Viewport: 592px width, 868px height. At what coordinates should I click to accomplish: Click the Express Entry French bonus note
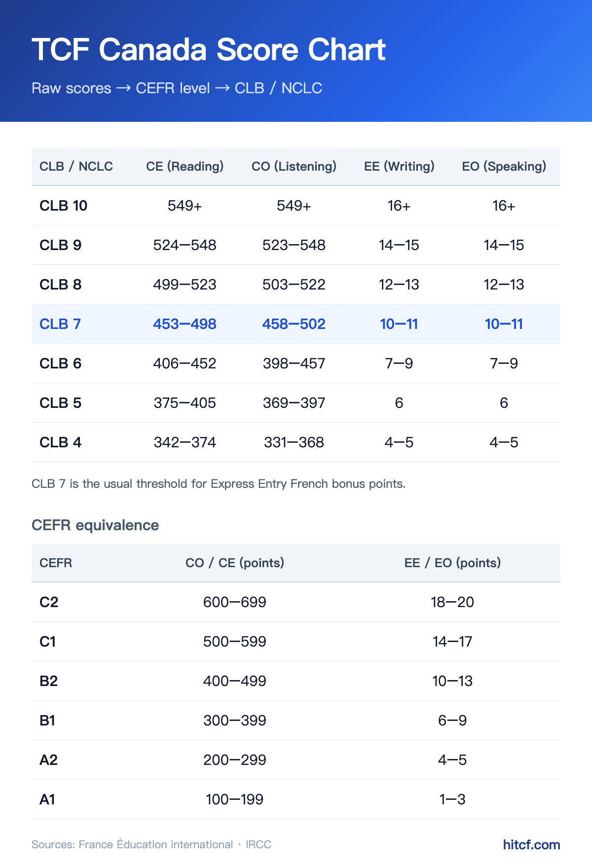[219, 484]
